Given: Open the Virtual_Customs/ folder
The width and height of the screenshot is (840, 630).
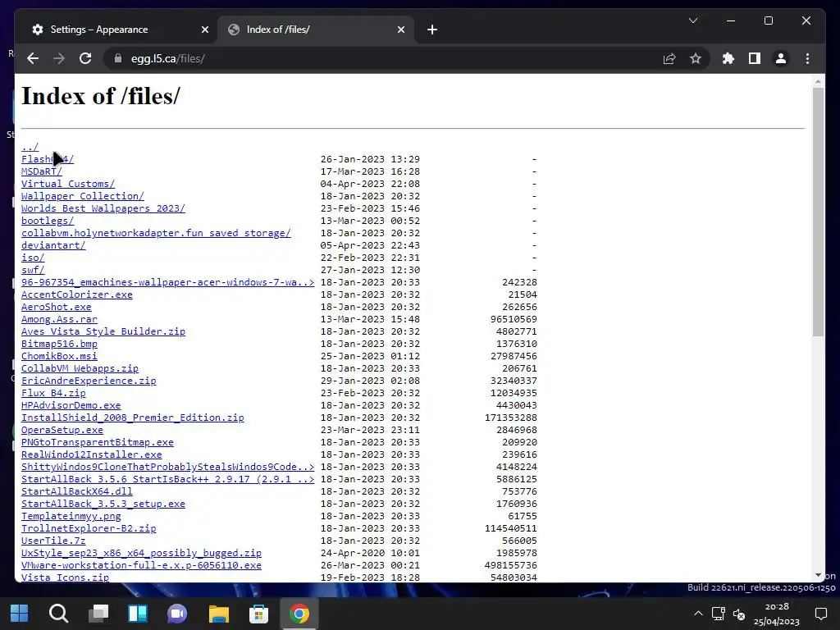Looking at the screenshot, I should 68,184.
